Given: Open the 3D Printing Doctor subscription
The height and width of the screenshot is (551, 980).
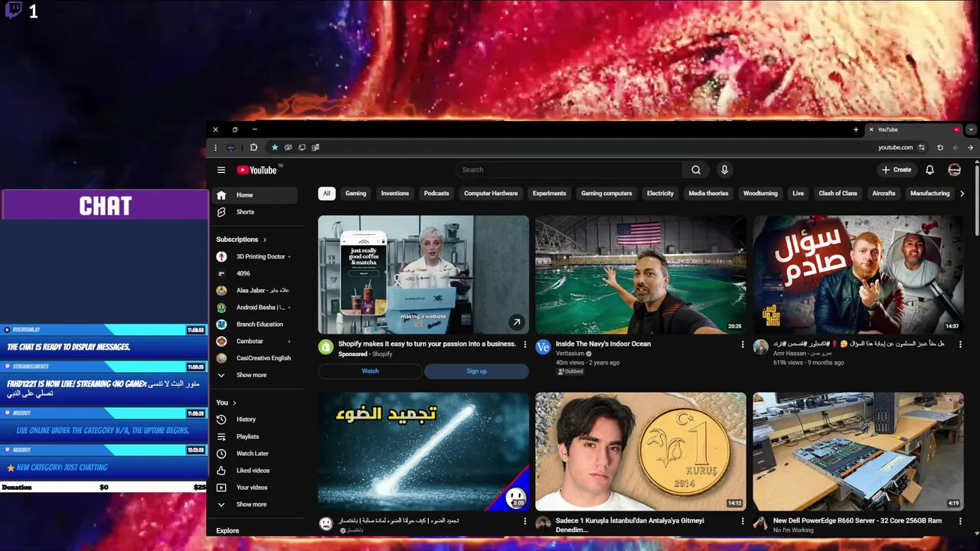Looking at the screenshot, I should tap(254, 256).
